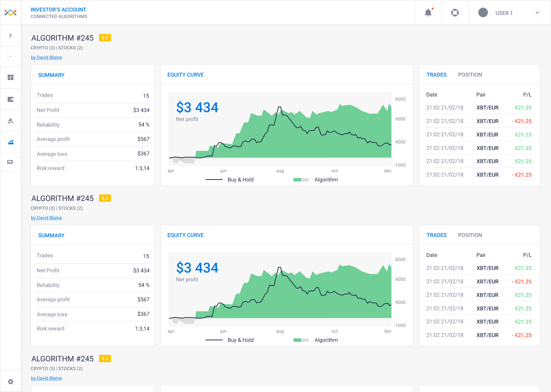Open the notifications bell
The image size is (551, 392).
[x=428, y=13]
